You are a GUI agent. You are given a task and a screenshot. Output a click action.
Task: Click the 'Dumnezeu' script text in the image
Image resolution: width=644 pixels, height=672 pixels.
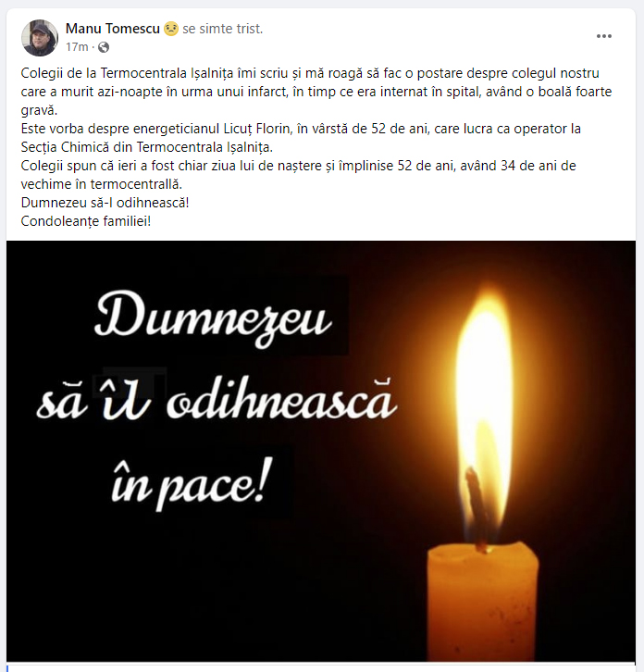tap(214, 318)
